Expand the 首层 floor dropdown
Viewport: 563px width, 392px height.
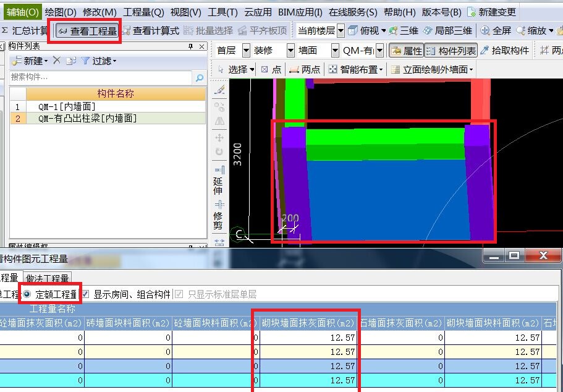pos(246,51)
